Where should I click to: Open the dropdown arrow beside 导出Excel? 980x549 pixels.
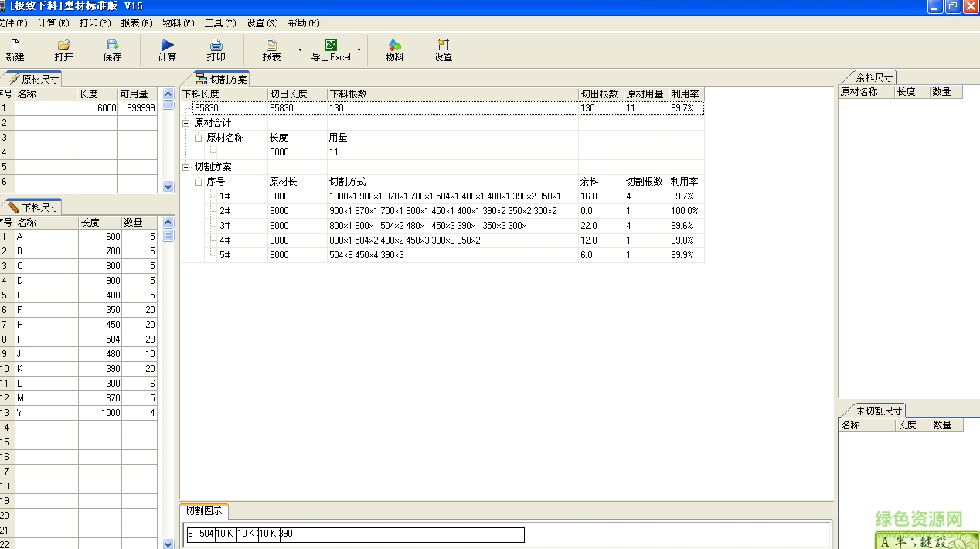pos(359,50)
